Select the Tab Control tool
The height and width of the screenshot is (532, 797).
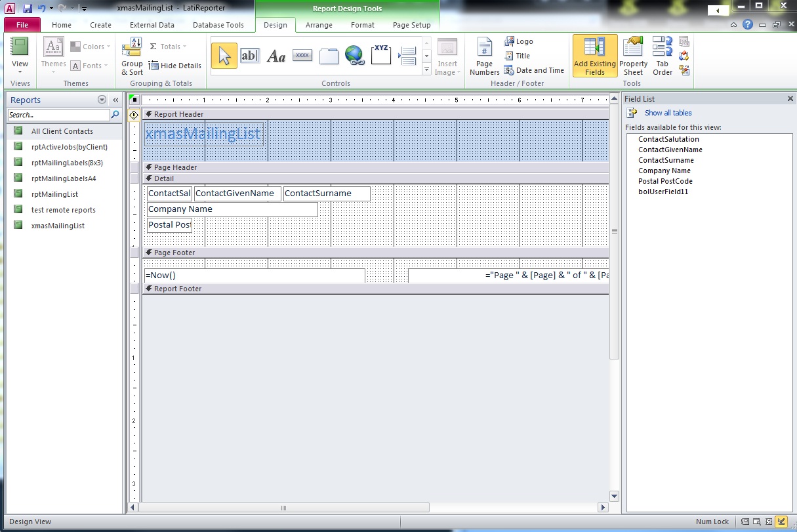pos(329,56)
